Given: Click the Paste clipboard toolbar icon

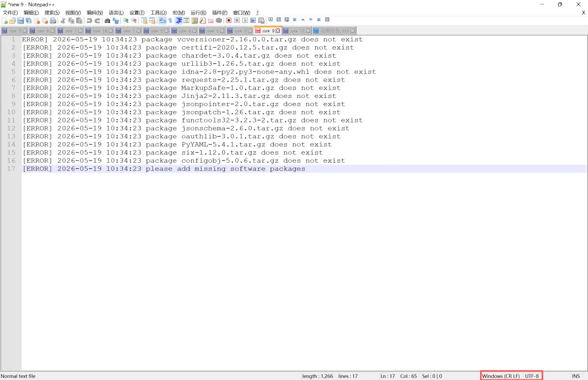Looking at the screenshot, I should 79,21.
